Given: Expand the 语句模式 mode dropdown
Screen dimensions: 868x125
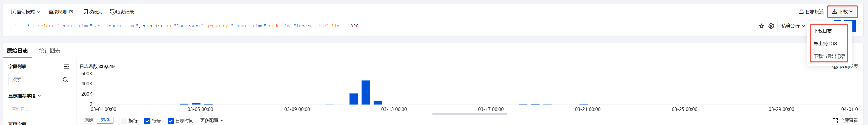Looking at the screenshot, I should 25,12.
